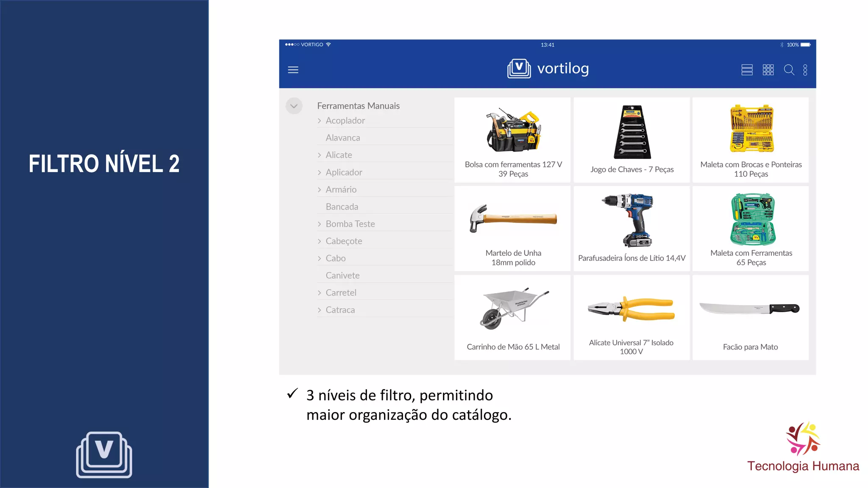Viewport: 868px width, 488px height.
Task: Click the Tecnologia Humana logo
Action: pos(803,447)
